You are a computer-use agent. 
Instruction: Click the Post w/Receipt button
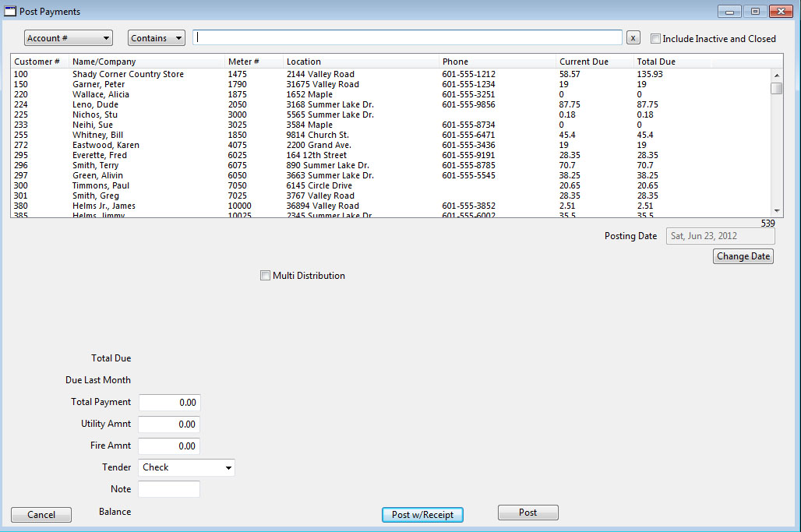coord(422,515)
